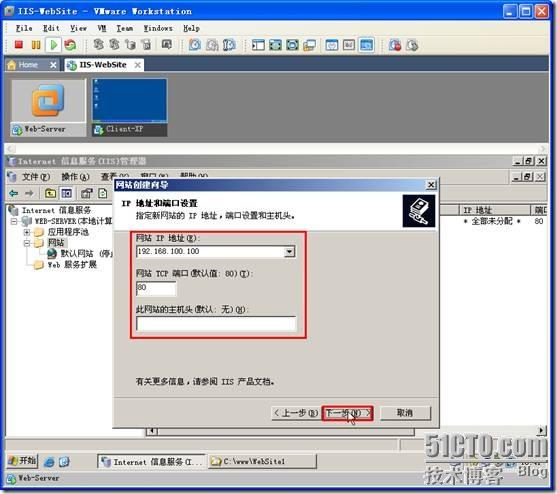Open the Help menu in VMware

(191, 28)
